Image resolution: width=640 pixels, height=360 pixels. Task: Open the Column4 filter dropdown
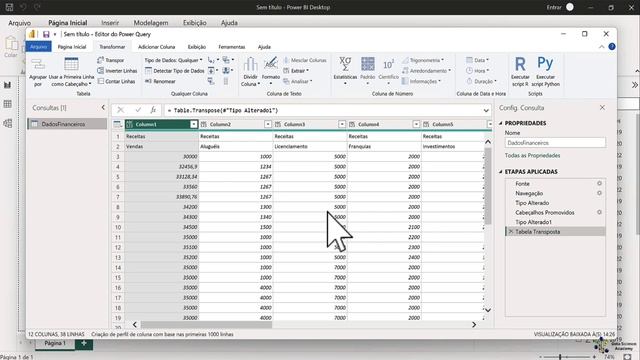pyautogui.click(x=416, y=124)
